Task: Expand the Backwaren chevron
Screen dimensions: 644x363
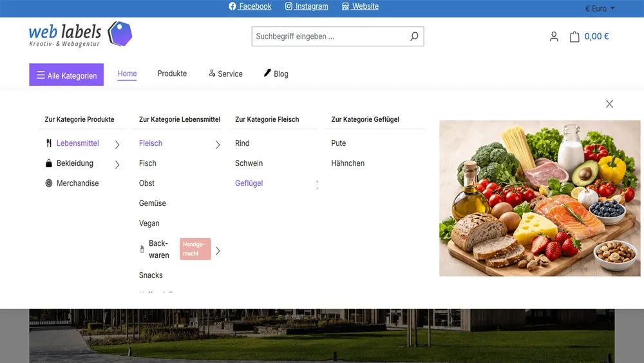Action: pos(218,251)
